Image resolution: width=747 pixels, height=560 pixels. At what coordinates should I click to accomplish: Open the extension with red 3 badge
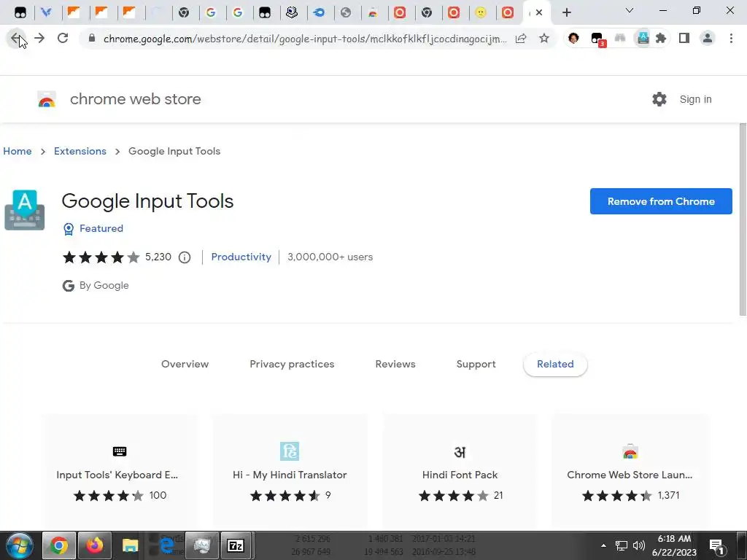coord(597,39)
